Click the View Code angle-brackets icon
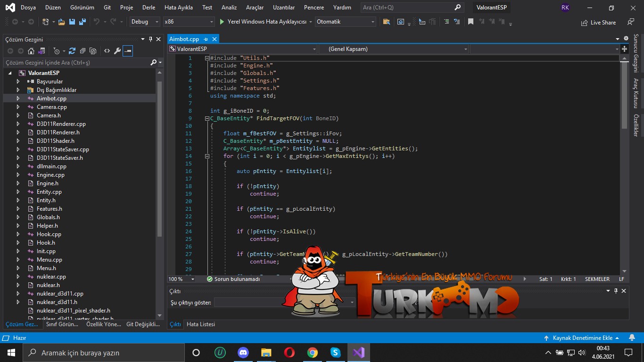 tap(107, 51)
